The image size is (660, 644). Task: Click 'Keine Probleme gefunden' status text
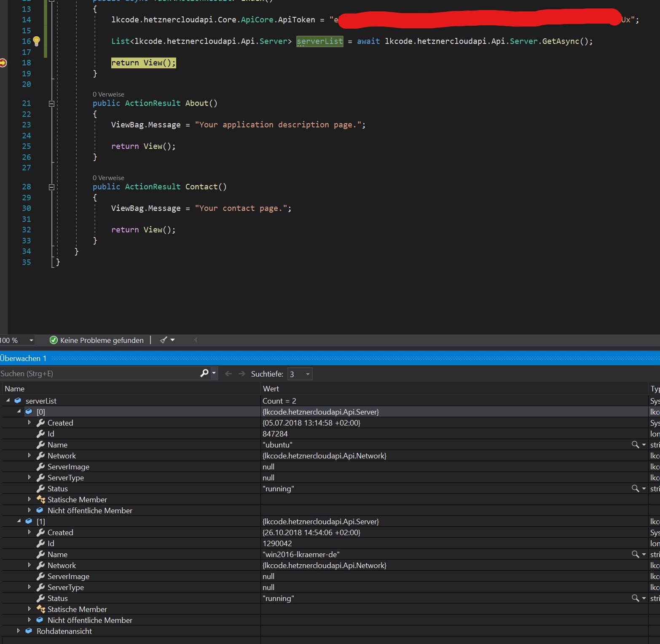(102, 340)
